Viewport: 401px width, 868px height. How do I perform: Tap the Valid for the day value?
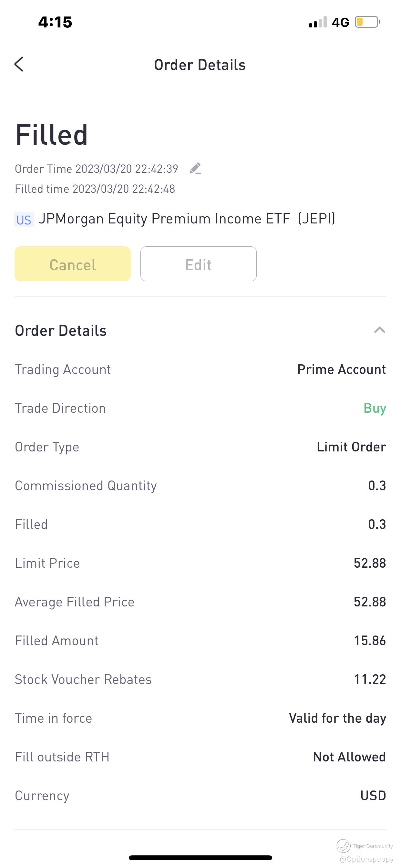[x=337, y=718]
